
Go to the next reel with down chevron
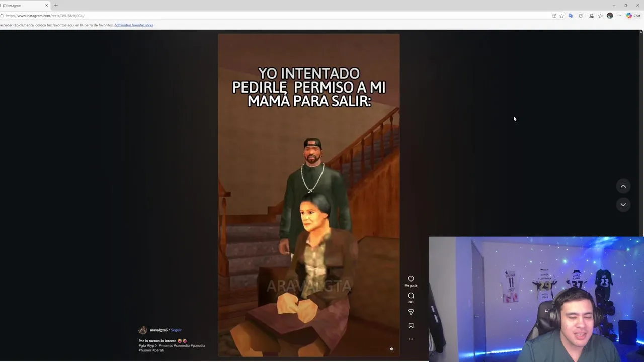[x=623, y=205]
